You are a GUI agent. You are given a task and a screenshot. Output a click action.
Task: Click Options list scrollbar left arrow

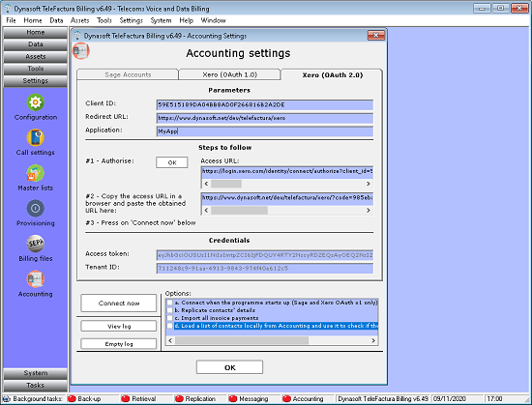pyautogui.click(x=170, y=340)
